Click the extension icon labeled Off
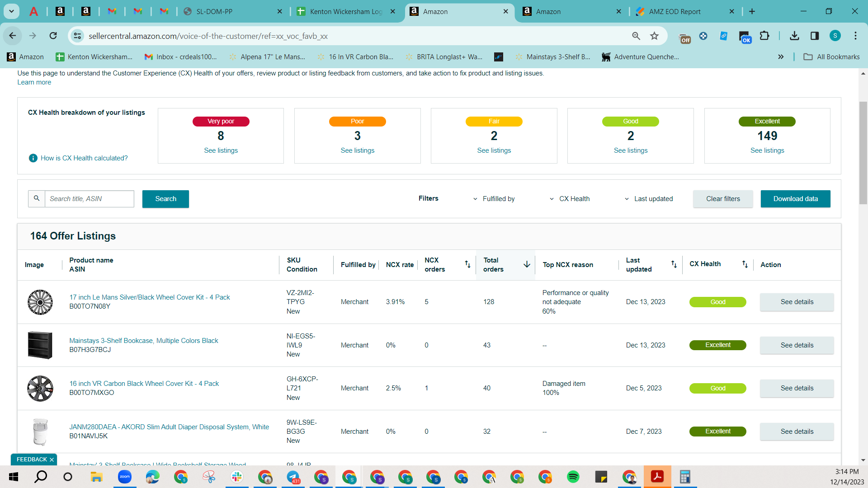 click(685, 38)
